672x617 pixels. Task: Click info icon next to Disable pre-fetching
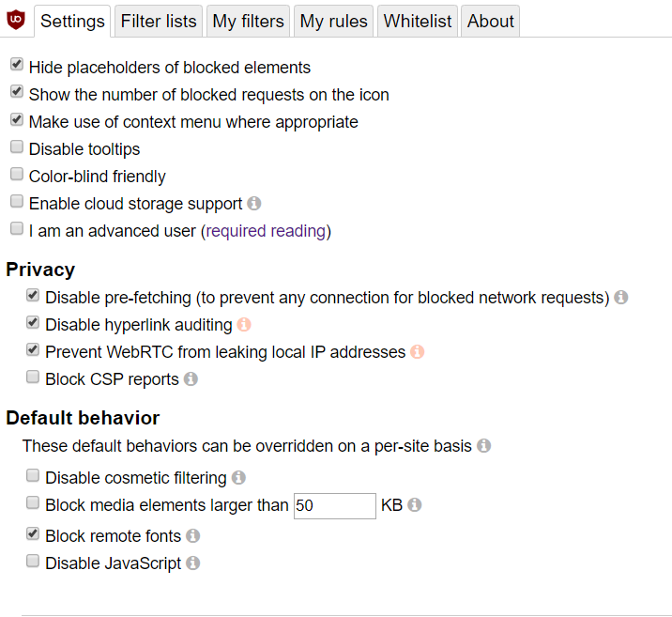(x=620, y=297)
